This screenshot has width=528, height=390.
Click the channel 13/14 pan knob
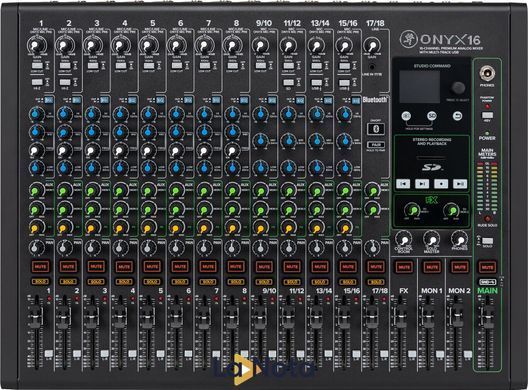[315, 248]
